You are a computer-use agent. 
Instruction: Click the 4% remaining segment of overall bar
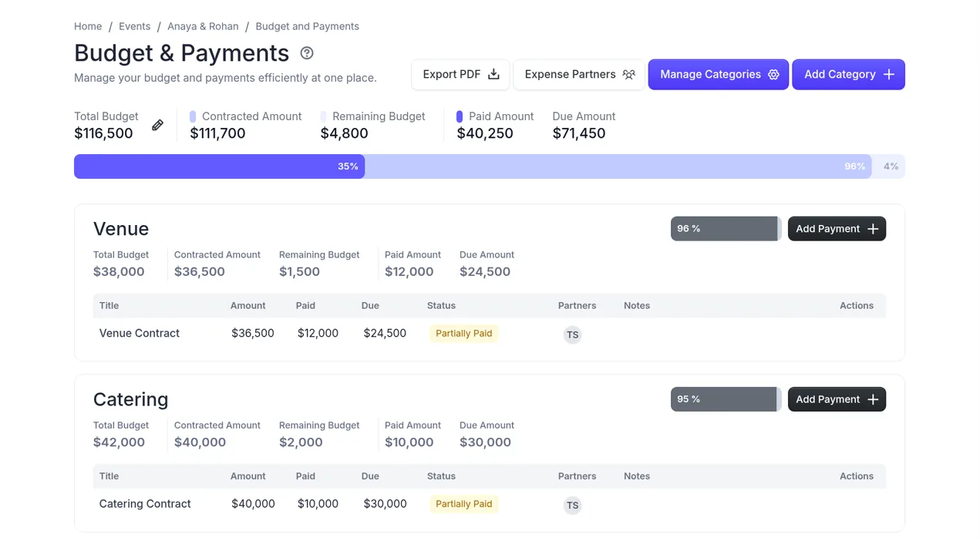click(888, 166)
